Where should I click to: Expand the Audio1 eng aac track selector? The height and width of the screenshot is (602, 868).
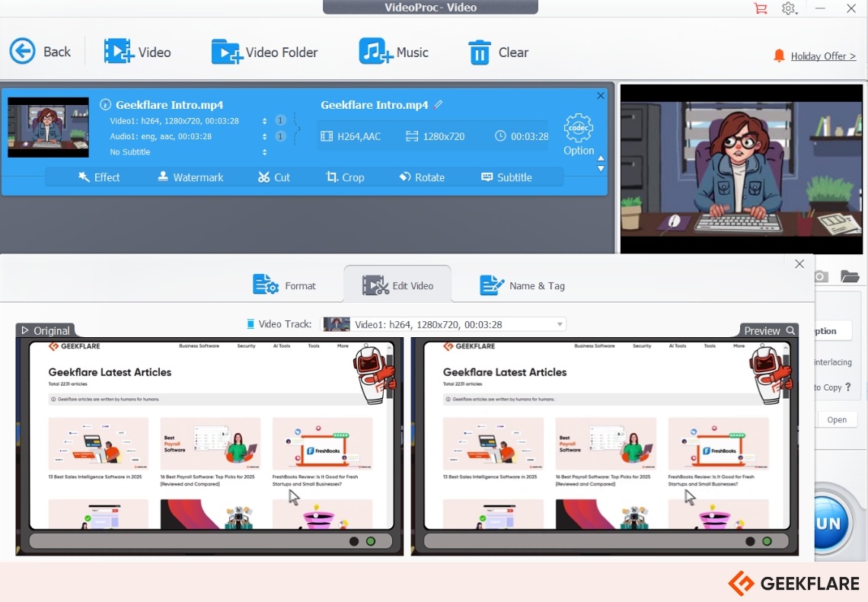click(x=265, y=136)
